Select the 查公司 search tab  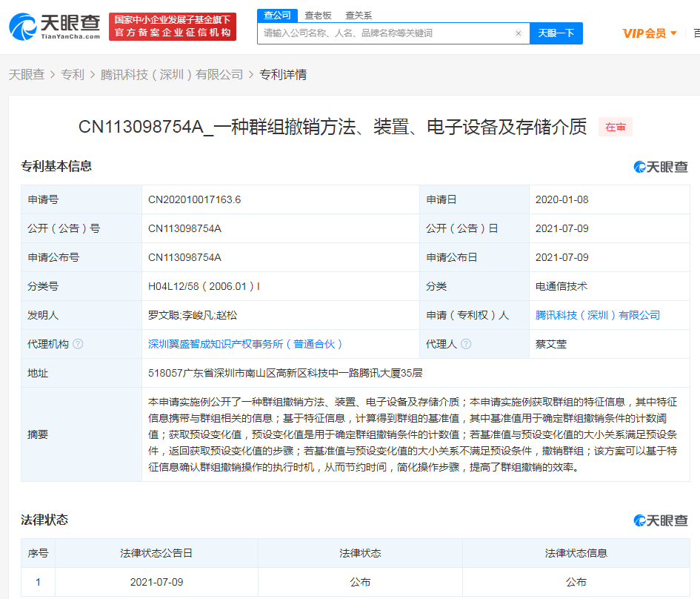click(277, 15)
